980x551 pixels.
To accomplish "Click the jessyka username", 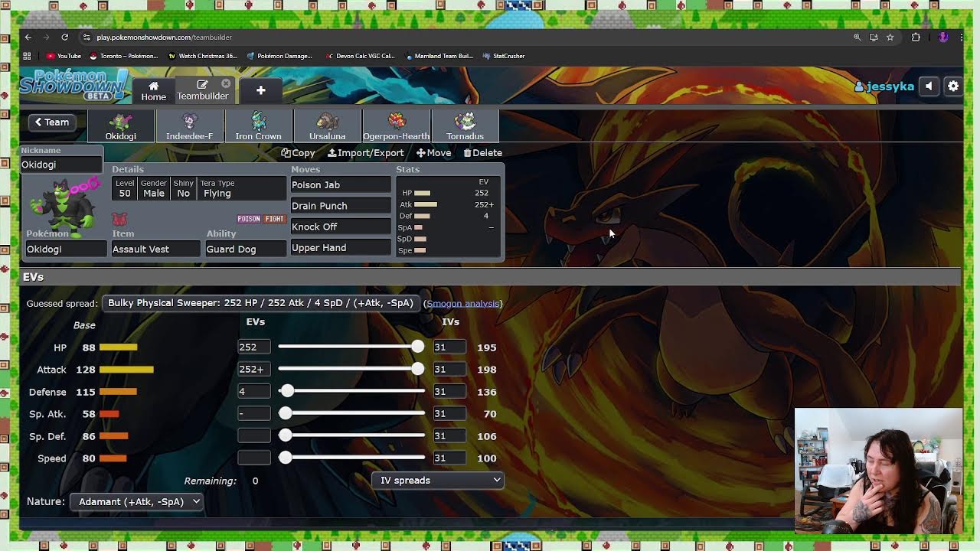I will click(x=884, y=86).
